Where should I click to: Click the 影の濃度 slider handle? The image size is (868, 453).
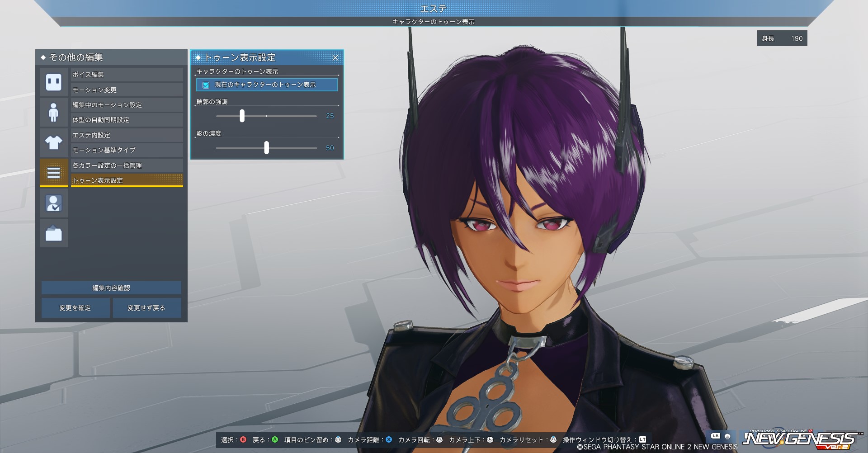[266, 147]
